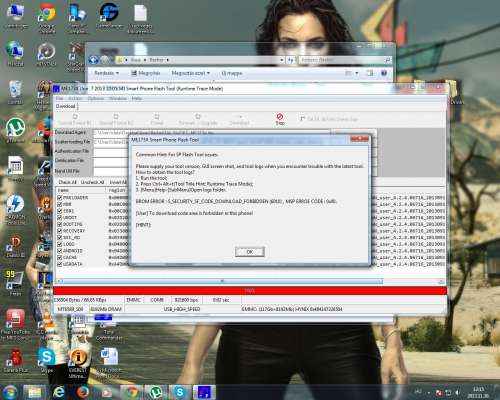Viewport: 500px width, 400px height.
Task: Open the Network desktop icon
Action: coord(15,53)
